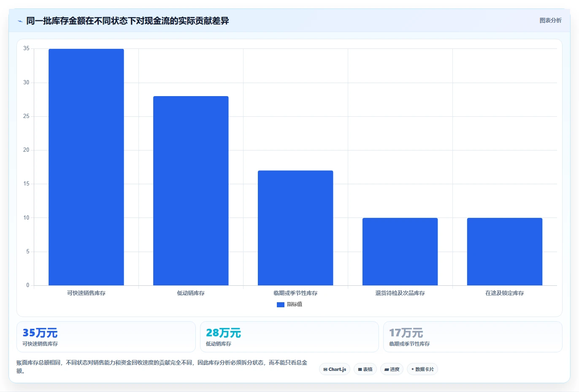Viewport: 579px width, 392px height.
Task: Click the 退货待检及次品库存 bar
Action: (400, 252)
